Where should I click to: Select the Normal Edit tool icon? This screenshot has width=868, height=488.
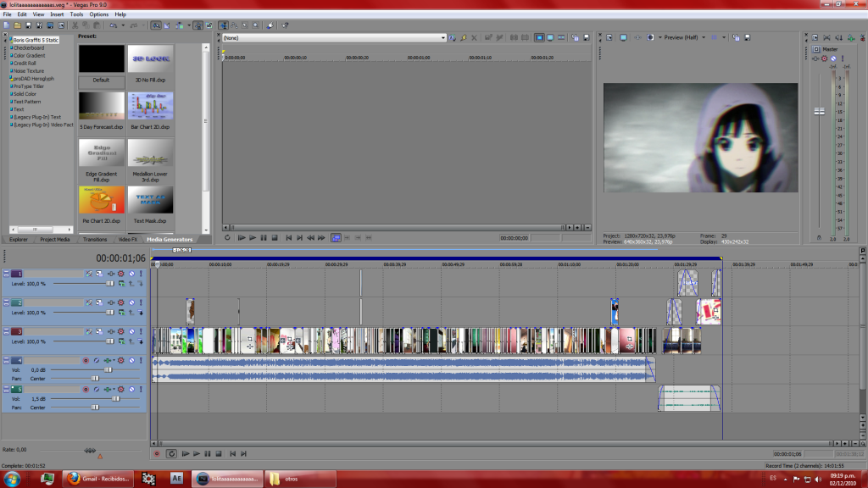(223, 25)
